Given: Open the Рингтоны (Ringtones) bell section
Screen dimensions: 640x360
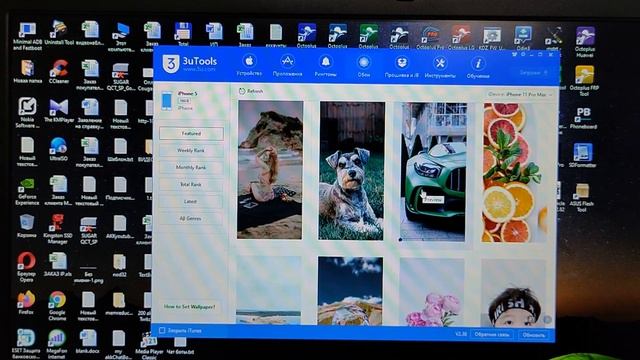Looking at the screenshot, I should pyautogui.click(x=325, y=66).
